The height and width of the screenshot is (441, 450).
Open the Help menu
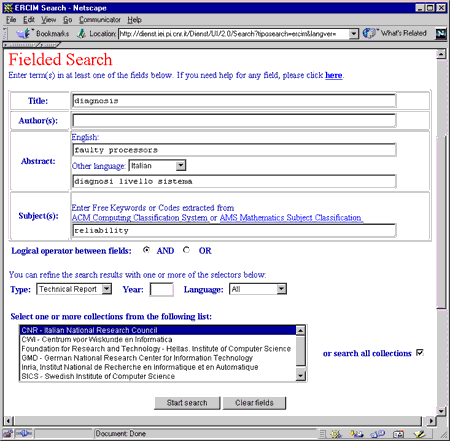click(x=134, y=20)
